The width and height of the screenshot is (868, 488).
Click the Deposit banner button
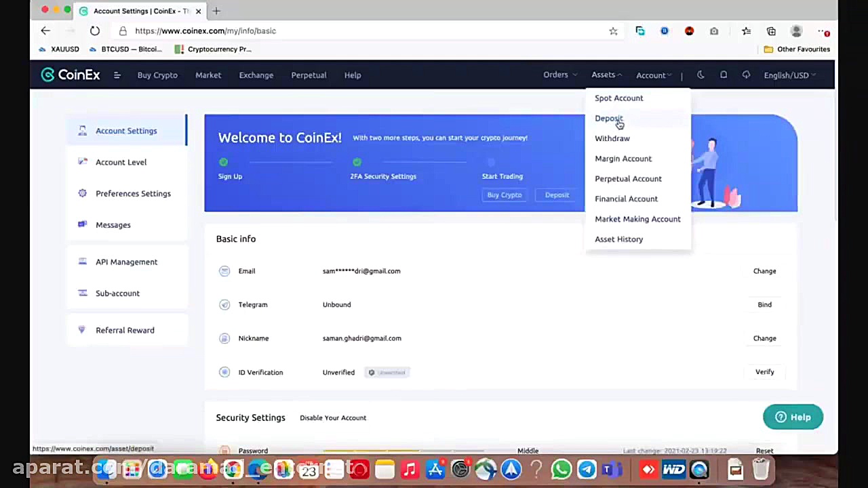point(557,195)
